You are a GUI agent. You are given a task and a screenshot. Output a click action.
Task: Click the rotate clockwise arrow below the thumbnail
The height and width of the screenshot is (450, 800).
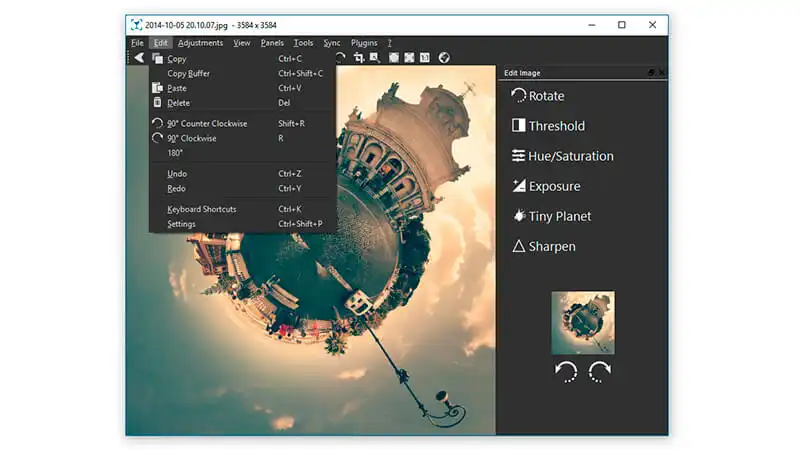599,371
